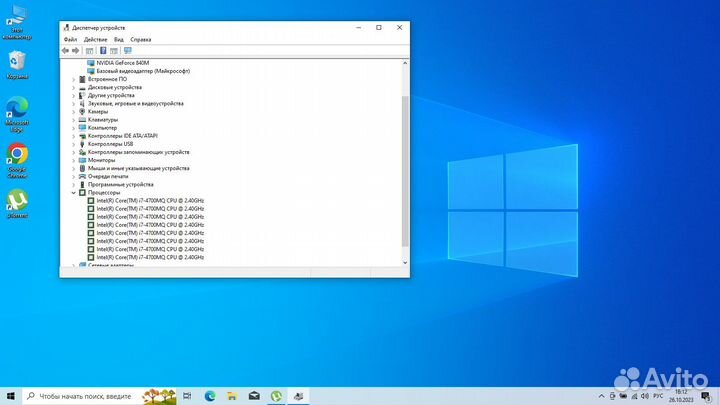Viewport: 720px width, 405px height.
Task: Open Google Chrome desktop shortcut
Action: click(x=17, y=160)
